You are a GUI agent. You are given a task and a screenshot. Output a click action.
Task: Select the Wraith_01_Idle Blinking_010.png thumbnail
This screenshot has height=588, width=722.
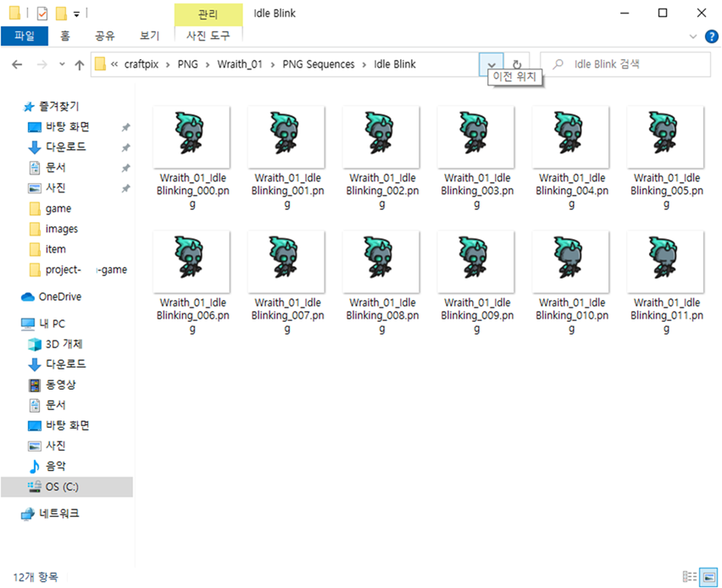pos(571,262)
